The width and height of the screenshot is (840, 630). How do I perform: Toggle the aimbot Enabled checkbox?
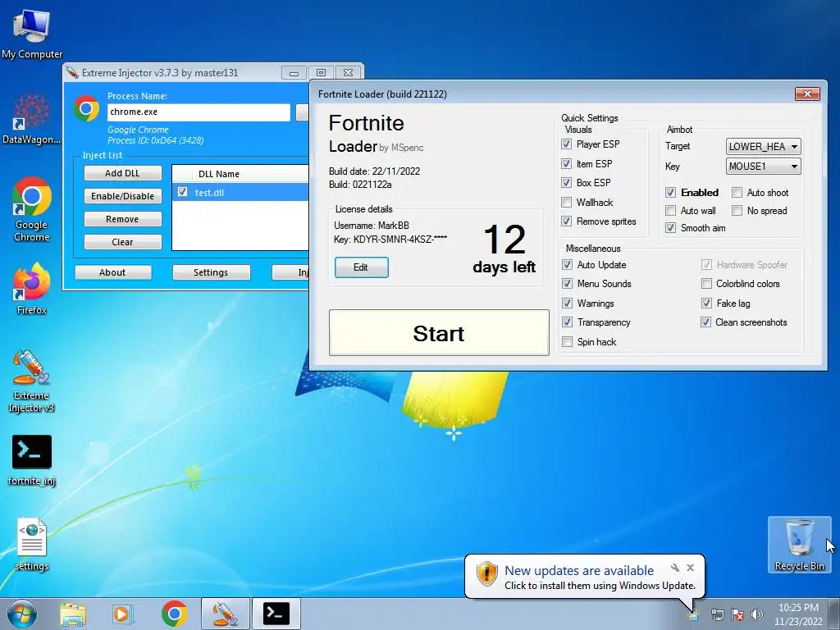670,192
